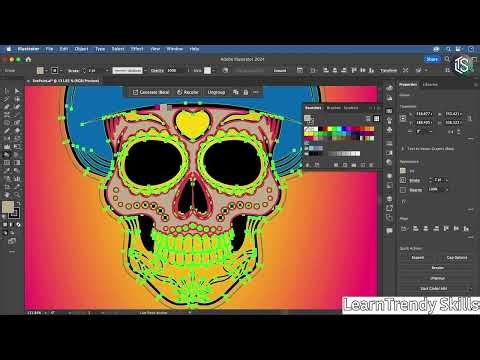Click Edit Toolbar three dots below the tools
This screenshot has width=480, height=360.
pos(12,252)
